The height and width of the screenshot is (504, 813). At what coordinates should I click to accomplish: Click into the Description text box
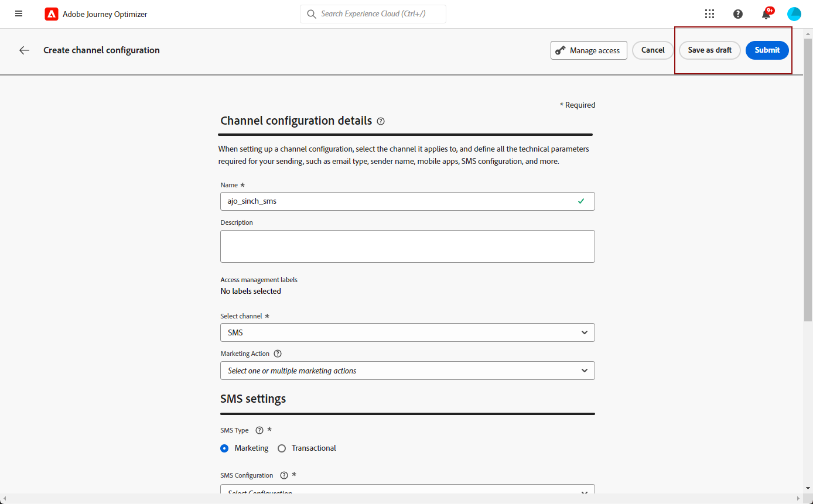pos(408,246)
